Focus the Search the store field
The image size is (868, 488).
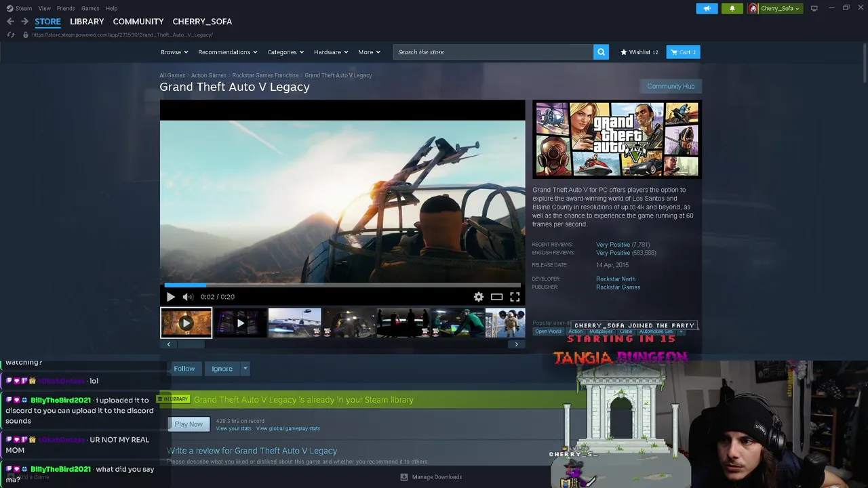(x=494, y=52)
